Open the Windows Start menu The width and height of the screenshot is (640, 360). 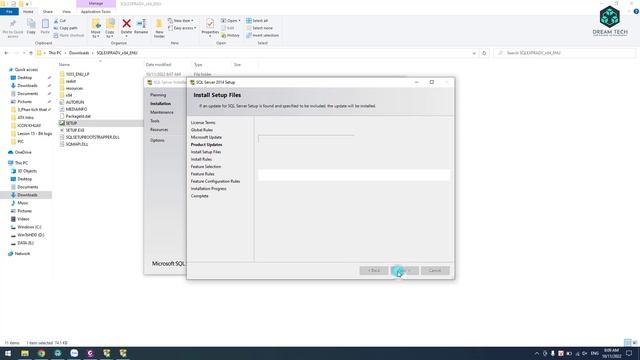(x=8, y=353)
